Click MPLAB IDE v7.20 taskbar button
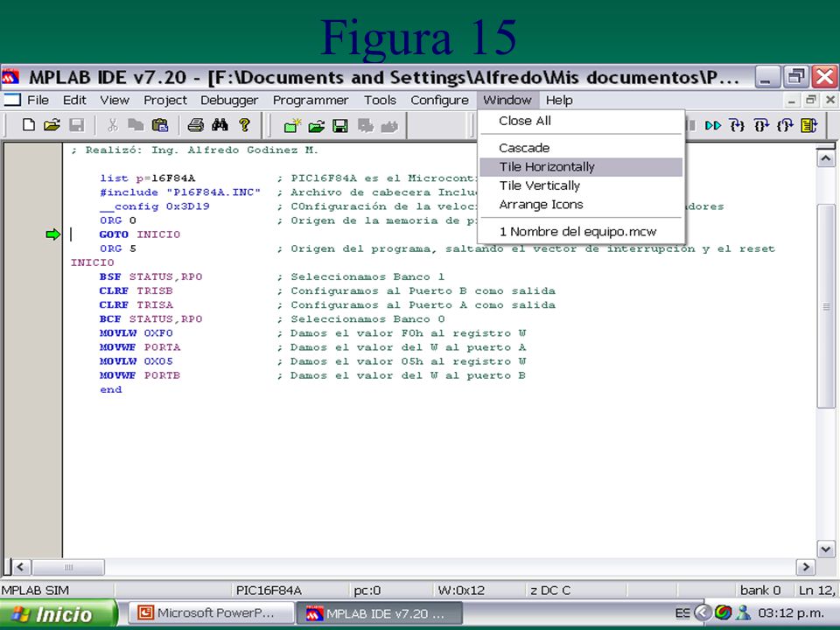The height and width of the screenshot is (630, 840). tap(379, 613)
